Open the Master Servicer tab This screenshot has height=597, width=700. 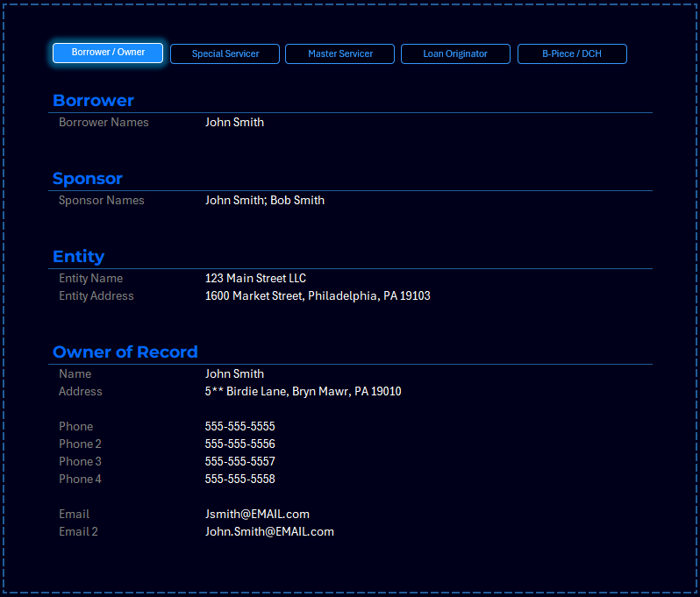coord(339,54)
